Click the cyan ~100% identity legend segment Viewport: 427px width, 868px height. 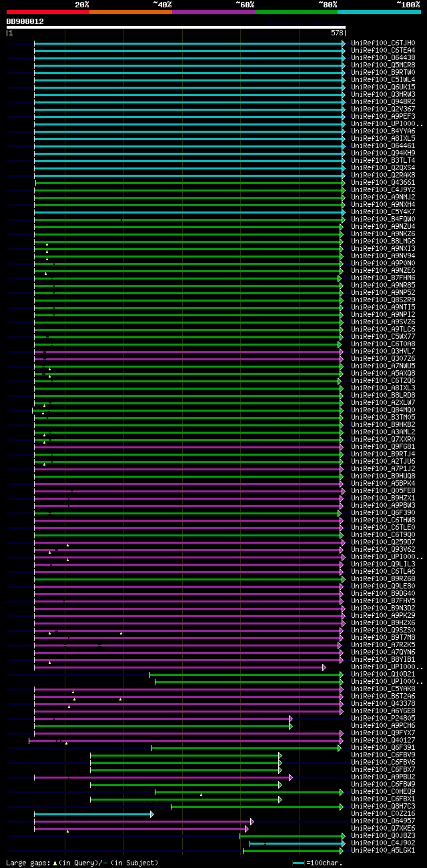(378, 11)
